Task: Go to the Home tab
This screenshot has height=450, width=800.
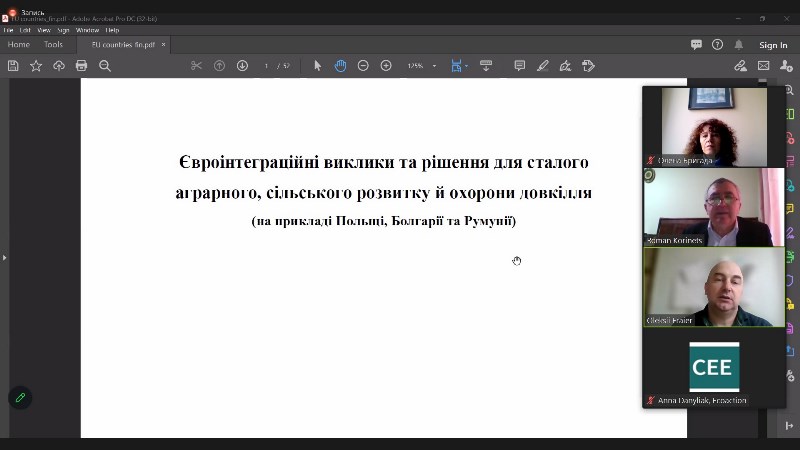Action: (x=19, y=45)
